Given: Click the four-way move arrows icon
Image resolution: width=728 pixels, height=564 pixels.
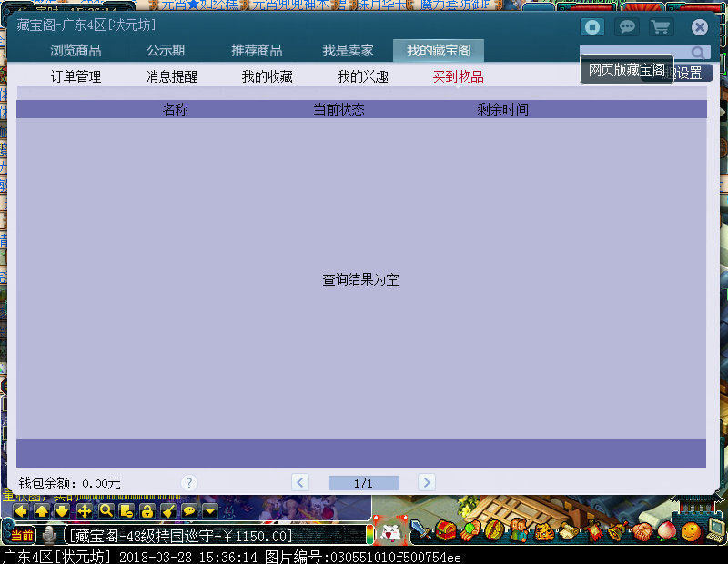Looking at the screenshot, I should click(x=84, y=511).
